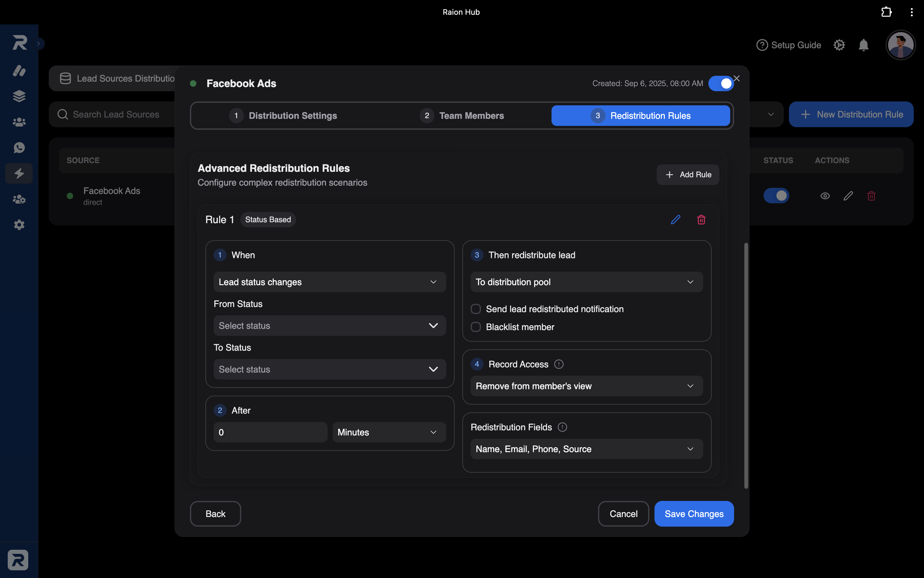Click the Raion R logo in sidebar top
Image resolution: width=924 pixels, height=578 pixels.
pos(20,42)
